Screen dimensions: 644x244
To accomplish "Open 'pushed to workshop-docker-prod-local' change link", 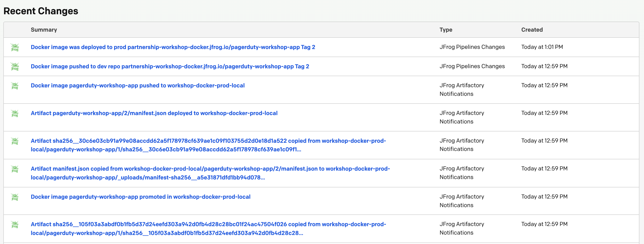I will pos(137,85).
